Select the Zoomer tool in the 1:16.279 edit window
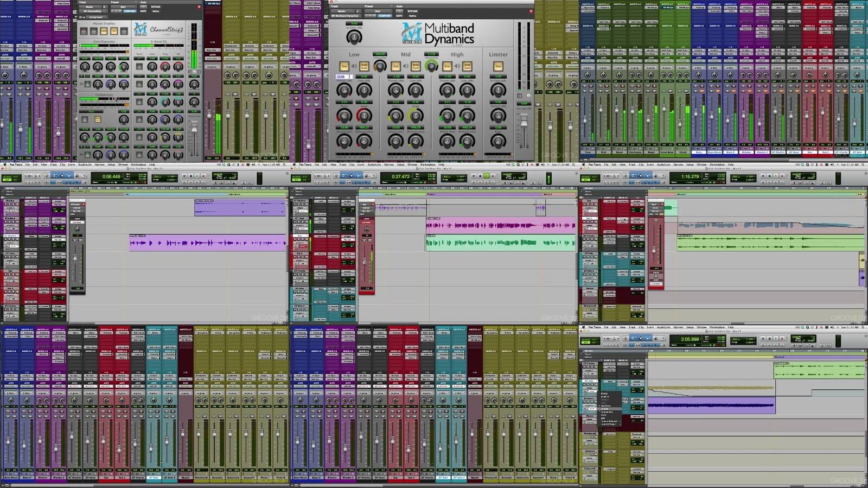Viewport: 868px width, 488px height. pyautogui.click(x=625, y=176)
